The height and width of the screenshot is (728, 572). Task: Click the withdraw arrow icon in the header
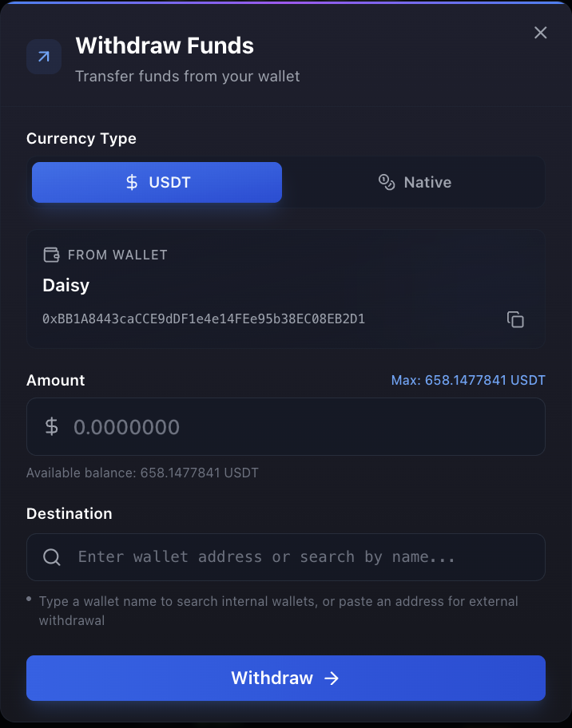[x=44, y=56]
